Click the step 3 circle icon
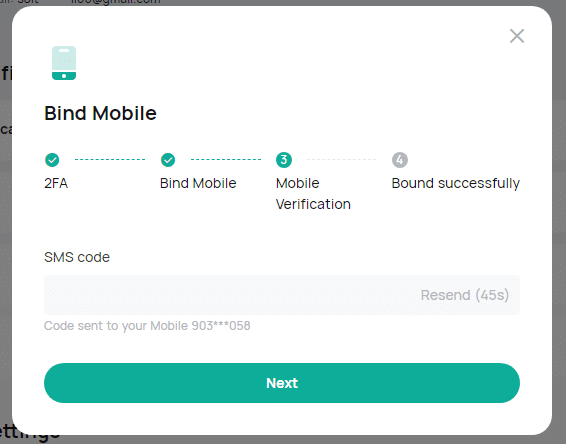This screenshot has height=444, width=566. [x=284, y=160]
